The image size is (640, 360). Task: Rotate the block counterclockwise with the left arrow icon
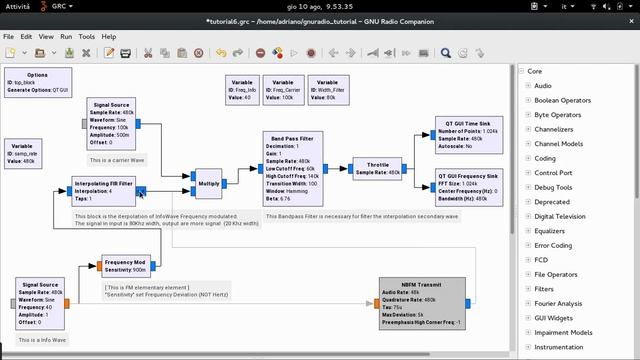click(333, 53)
